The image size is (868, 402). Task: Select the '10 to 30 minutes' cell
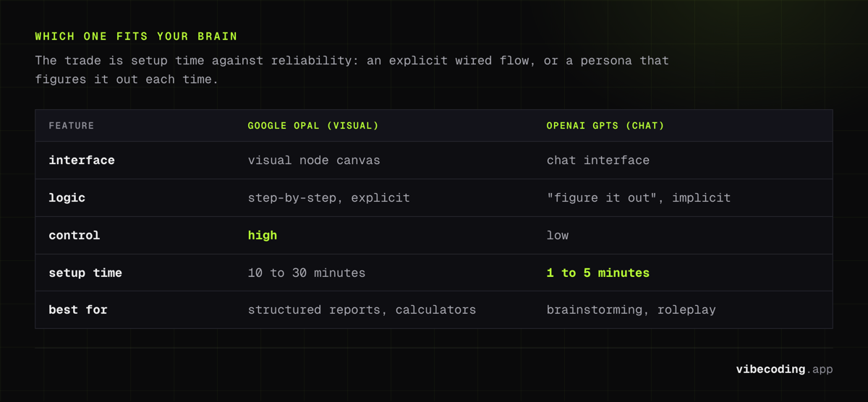click(x=307, y=273)
